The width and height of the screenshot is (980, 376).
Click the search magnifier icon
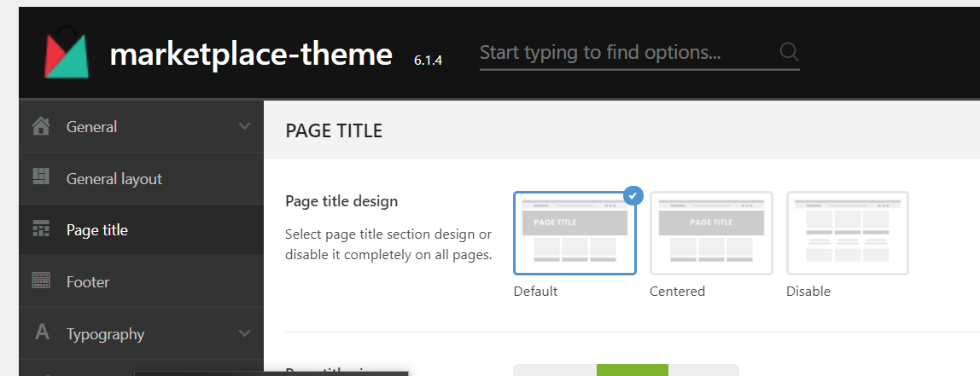(x=789, y=53)
